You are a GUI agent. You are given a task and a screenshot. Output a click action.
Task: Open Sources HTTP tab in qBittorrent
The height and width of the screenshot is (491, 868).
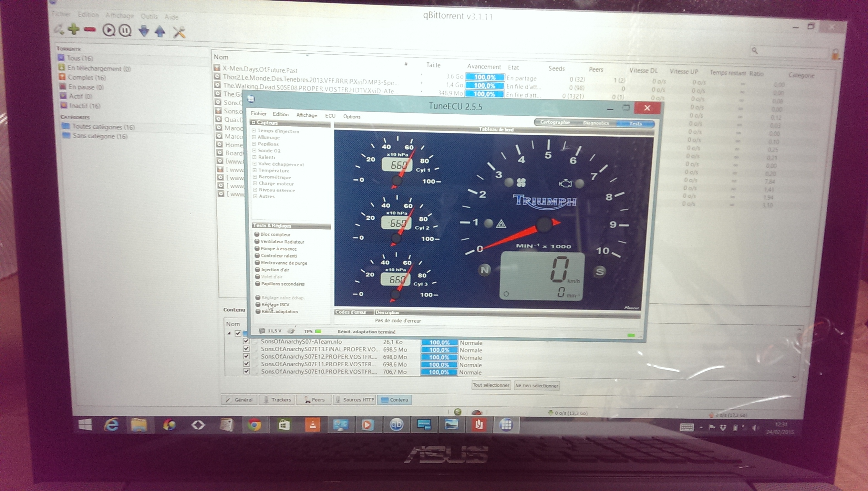(354, 400)
